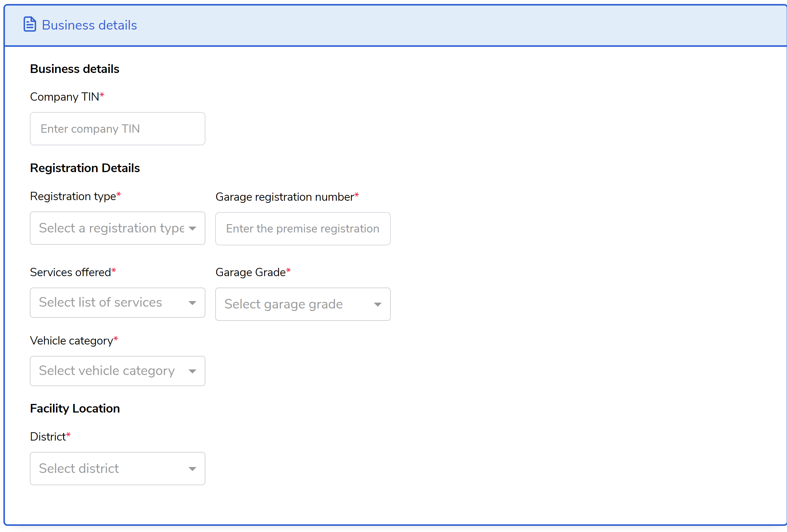Image resolution: width=787 pixels, height=532 pixels.
Task: Open the Registration type dropdown
Action: tap(112, 228)
